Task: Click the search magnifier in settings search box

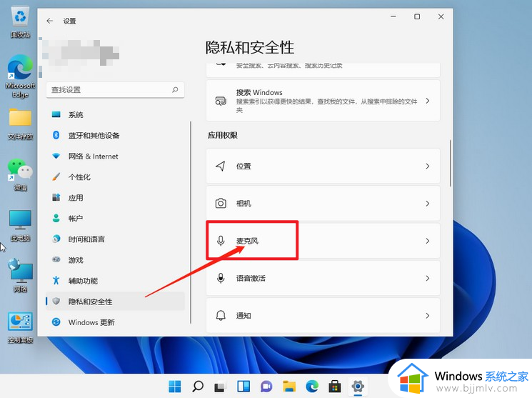Action: point(175,89)
